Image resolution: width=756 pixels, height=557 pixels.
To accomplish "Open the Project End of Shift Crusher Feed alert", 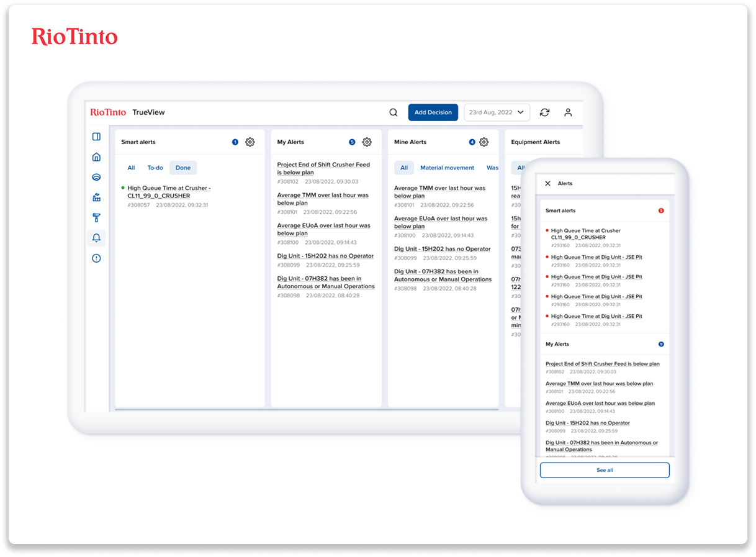I will click(x=323, y=168).
